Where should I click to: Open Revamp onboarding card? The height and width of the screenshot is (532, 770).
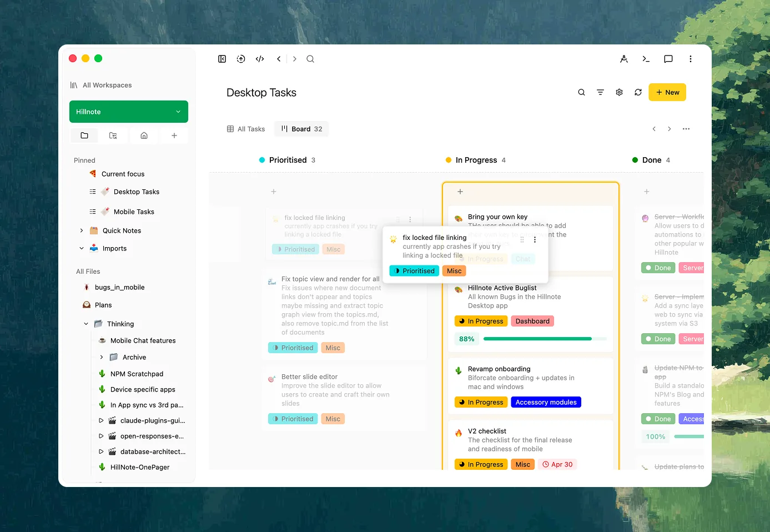(x=531, y=386)
